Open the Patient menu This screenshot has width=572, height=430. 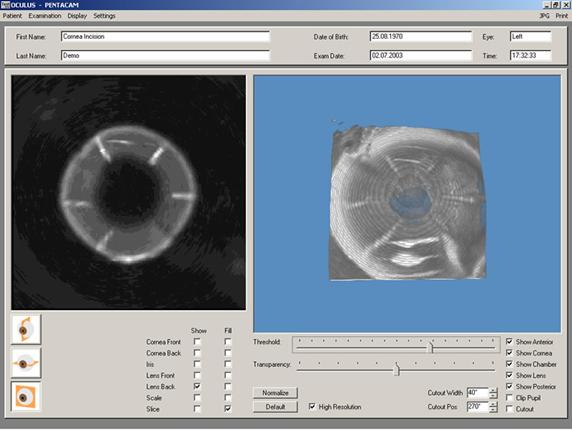pyautogui.click(x=12, y=16)
